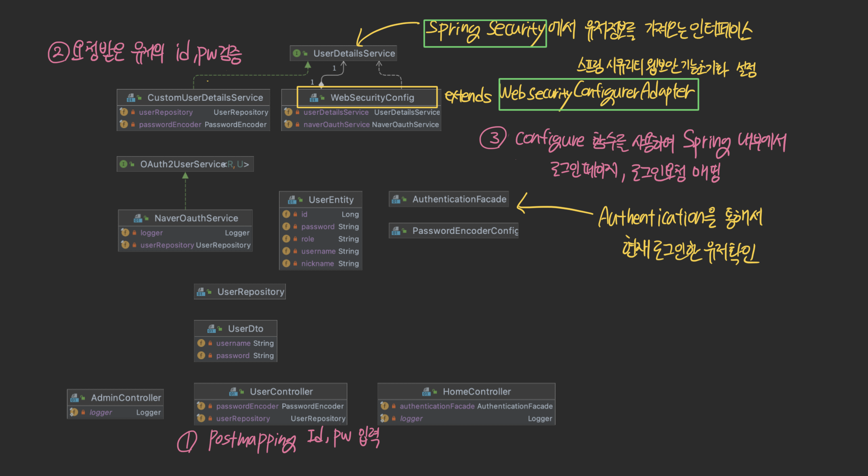The height and width of the screenshot is (476, 868).
Task: Click field icon beside userRepository in CustomUserDetailsService
Action: coord(124,112)
